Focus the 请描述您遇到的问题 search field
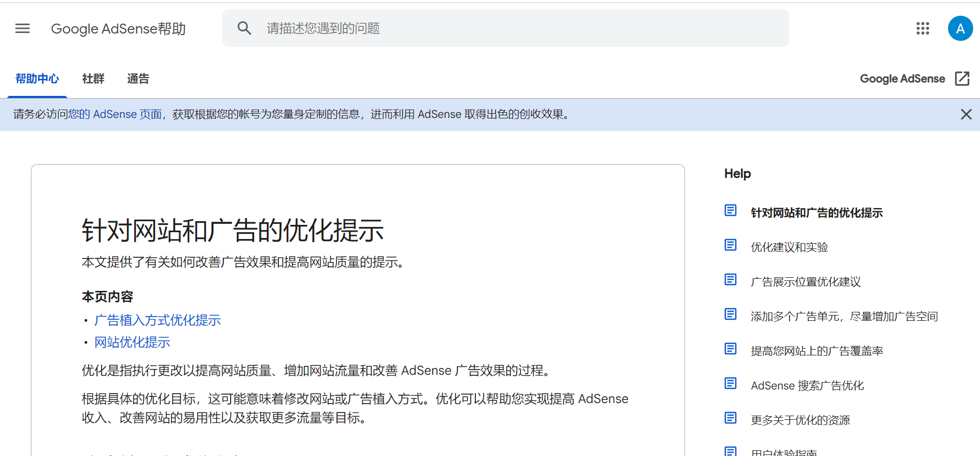This screenshot has width=980, height=456. [x=505, y=28]
